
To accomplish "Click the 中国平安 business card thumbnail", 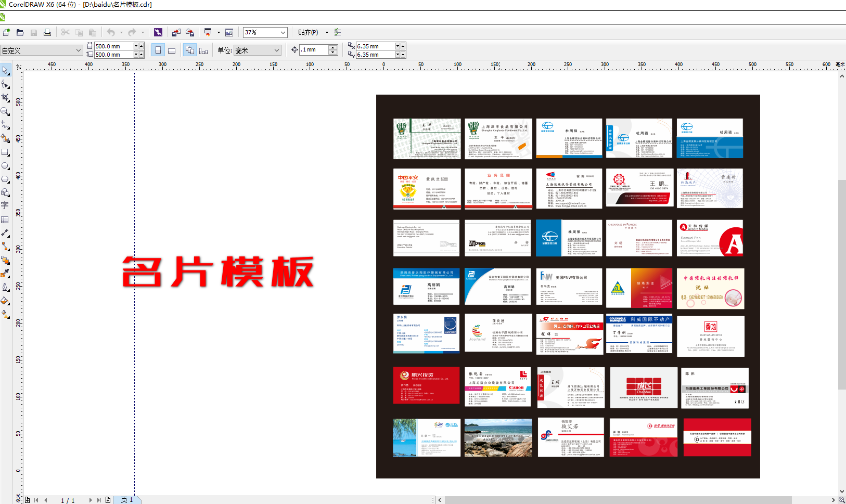I will (427, 189).
